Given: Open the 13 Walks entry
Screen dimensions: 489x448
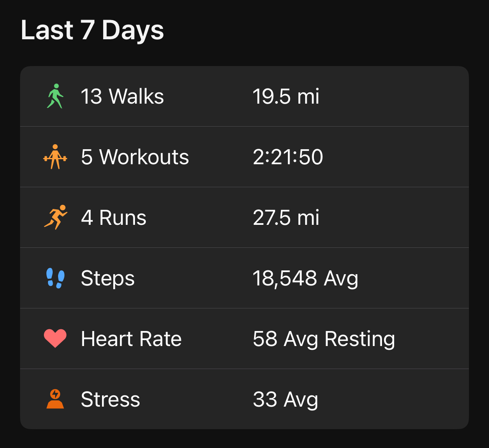Looking at the screenshot, I should coord(122,97).
